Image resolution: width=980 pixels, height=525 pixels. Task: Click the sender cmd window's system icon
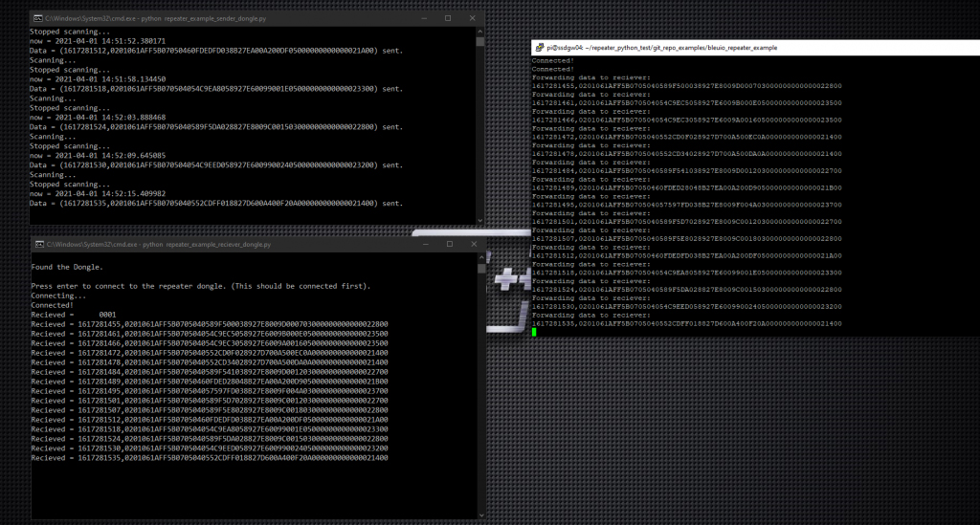pos(37,18)
